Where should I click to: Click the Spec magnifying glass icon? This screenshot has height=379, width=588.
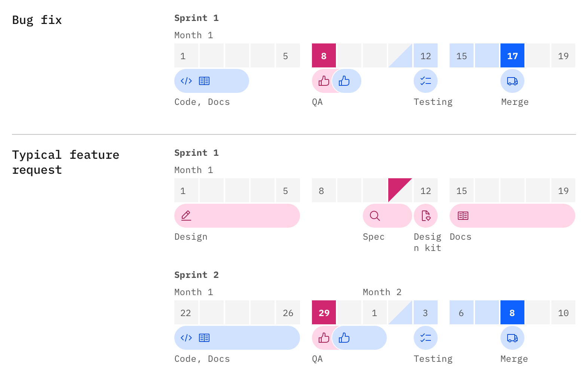tap(375, 216)
